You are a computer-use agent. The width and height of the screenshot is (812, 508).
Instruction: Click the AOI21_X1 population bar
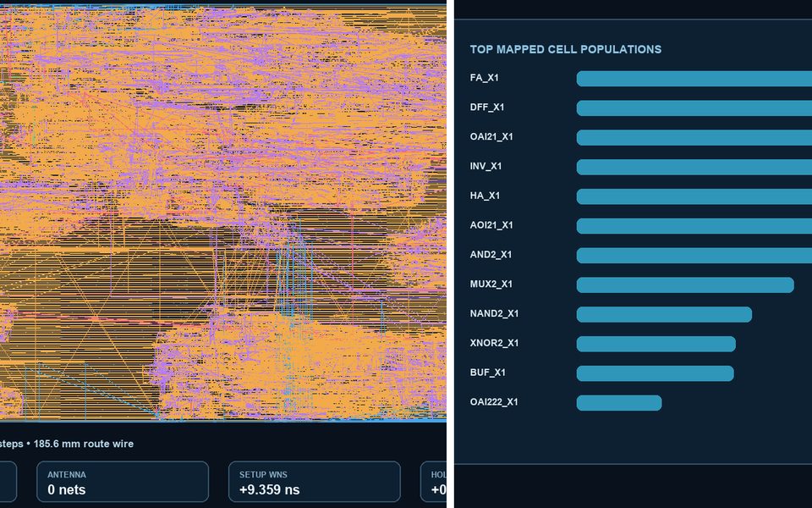694,226
